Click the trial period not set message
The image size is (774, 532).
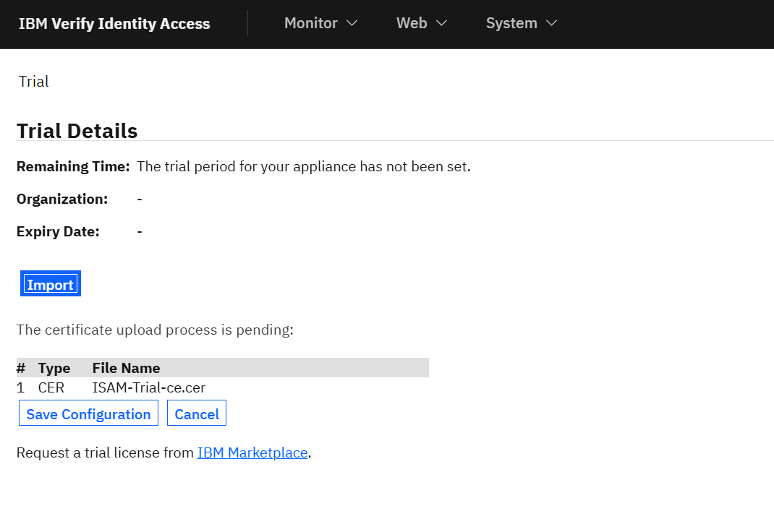point(304,167)
